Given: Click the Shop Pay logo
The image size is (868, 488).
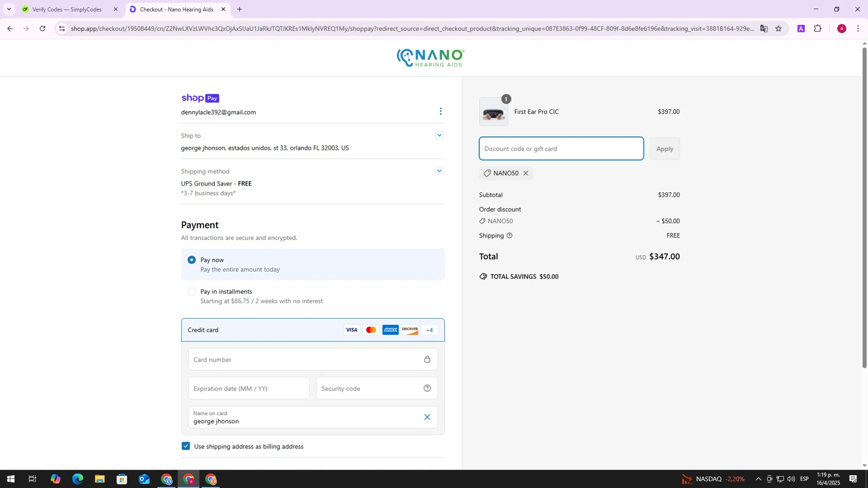Looking at the screenshot, I should [200, 98].
